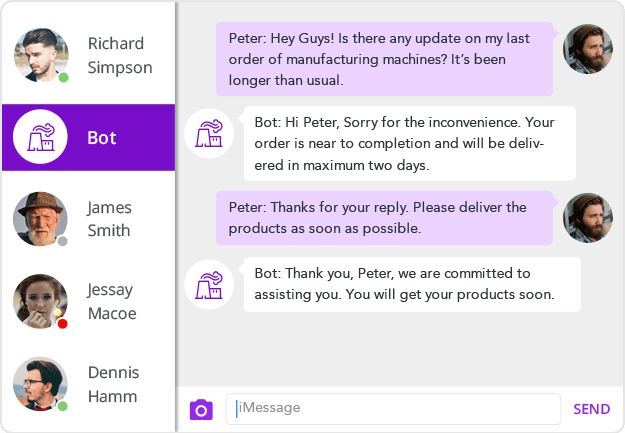The image size is (625, 433).
Task: Select the Bot conversation name
Action: click(102, 138)
